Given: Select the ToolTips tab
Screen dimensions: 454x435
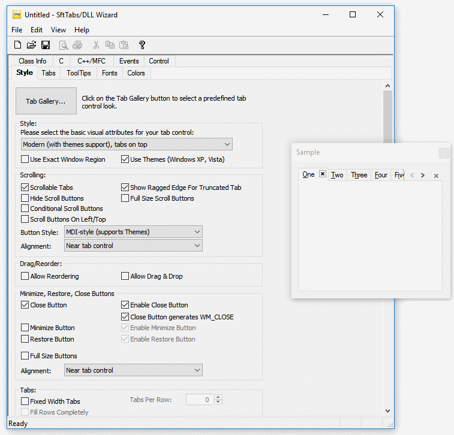Looking at the screenshot, I should tap(79, 73).
